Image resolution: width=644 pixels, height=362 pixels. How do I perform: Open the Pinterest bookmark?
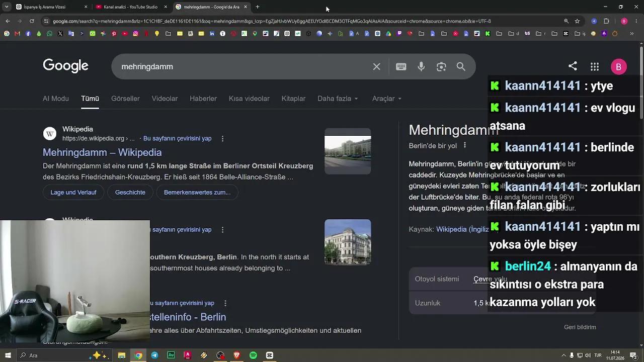click(x=114, y=34)
